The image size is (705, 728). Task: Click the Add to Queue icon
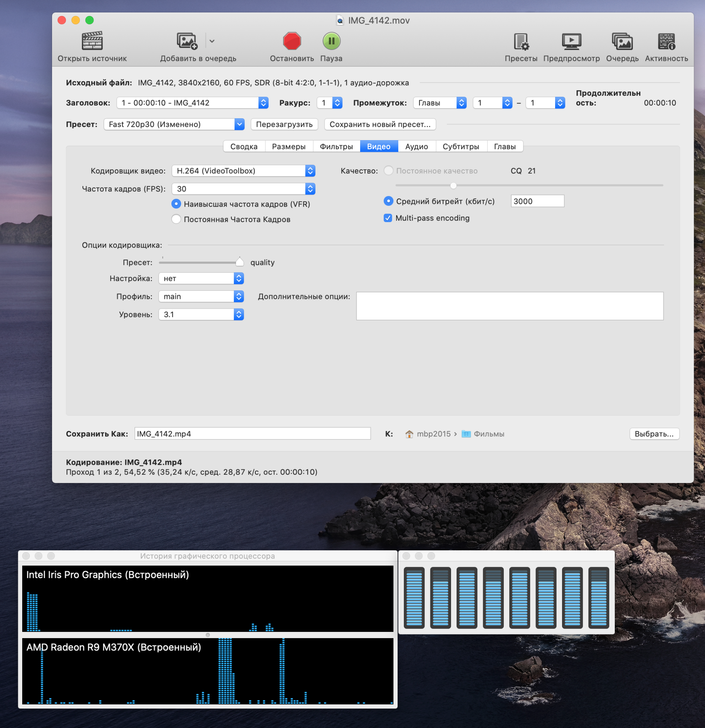pos(187,41)
